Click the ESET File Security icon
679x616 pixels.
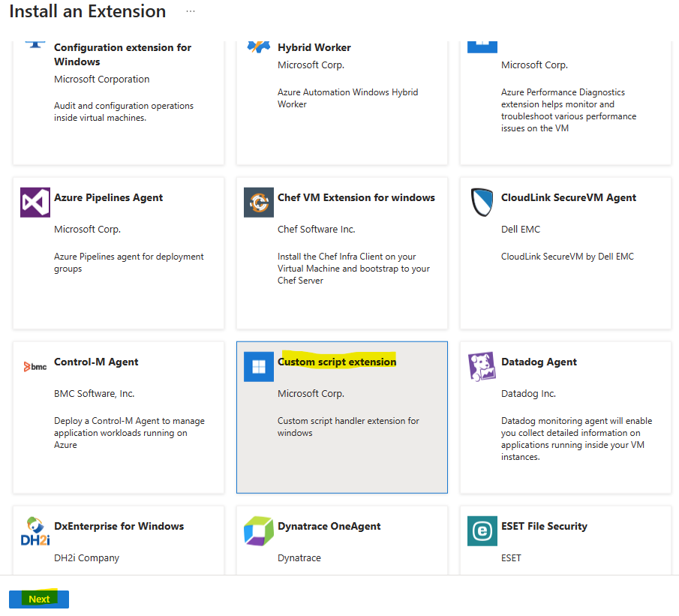(x=482, y=531)
